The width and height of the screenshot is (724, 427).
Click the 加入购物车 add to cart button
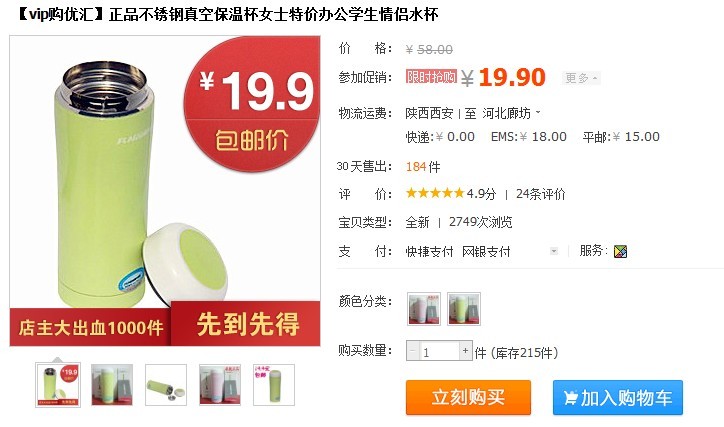coord(617,397)
